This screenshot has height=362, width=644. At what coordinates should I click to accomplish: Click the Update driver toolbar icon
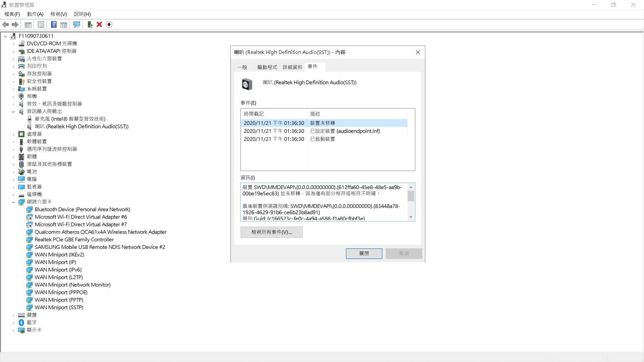click(90, 24)
